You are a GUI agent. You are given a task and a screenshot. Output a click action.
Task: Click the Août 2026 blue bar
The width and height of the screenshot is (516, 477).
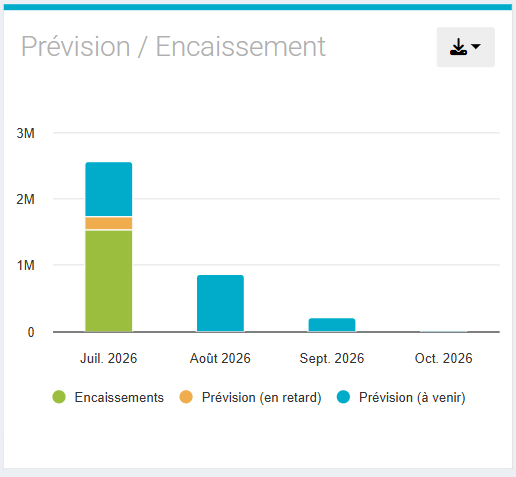220,303
